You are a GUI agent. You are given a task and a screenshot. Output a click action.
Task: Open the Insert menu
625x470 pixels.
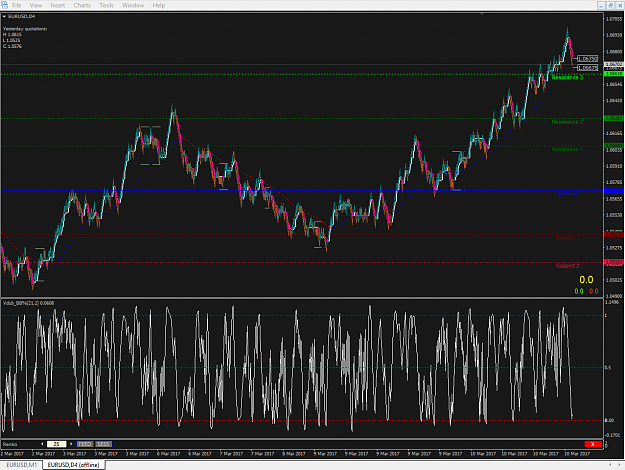pyautogui.click(x=58, y=5)
